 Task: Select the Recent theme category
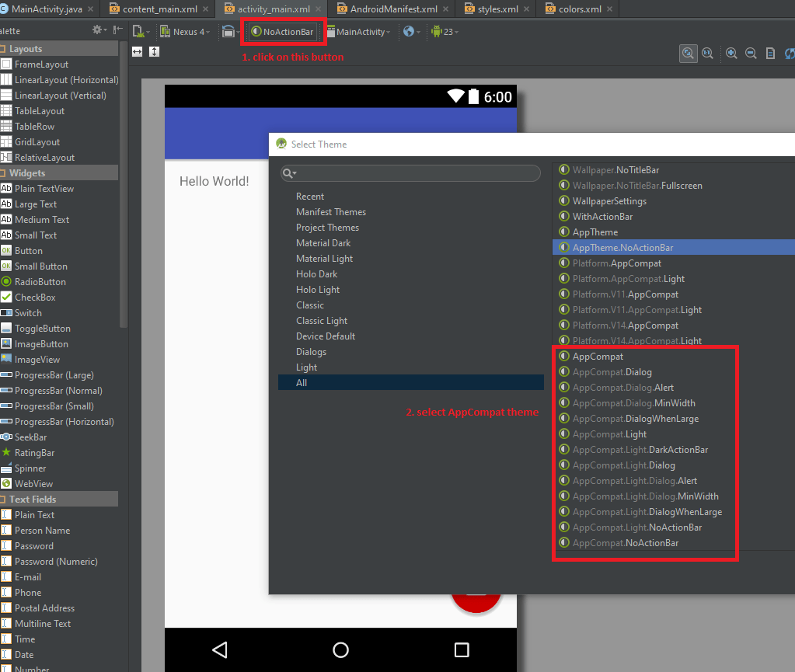coord(310,197)
